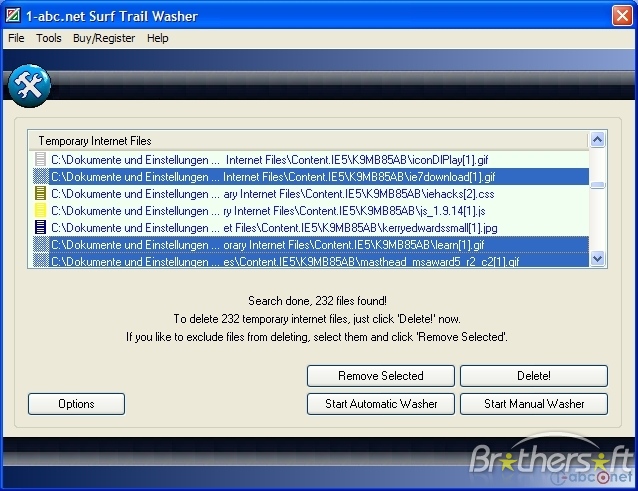Open the Options dialog button
The height and width of the screenshot is (491, 638).
pos(76,404)
